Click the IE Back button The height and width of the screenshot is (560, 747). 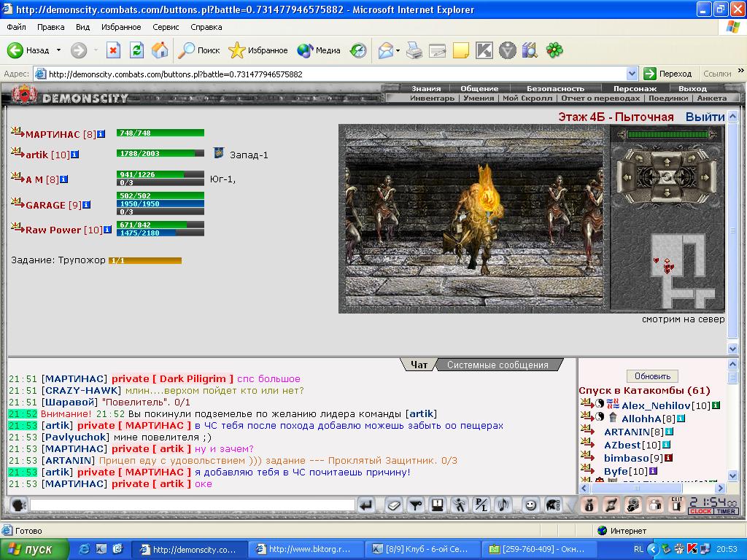(28, 50)
